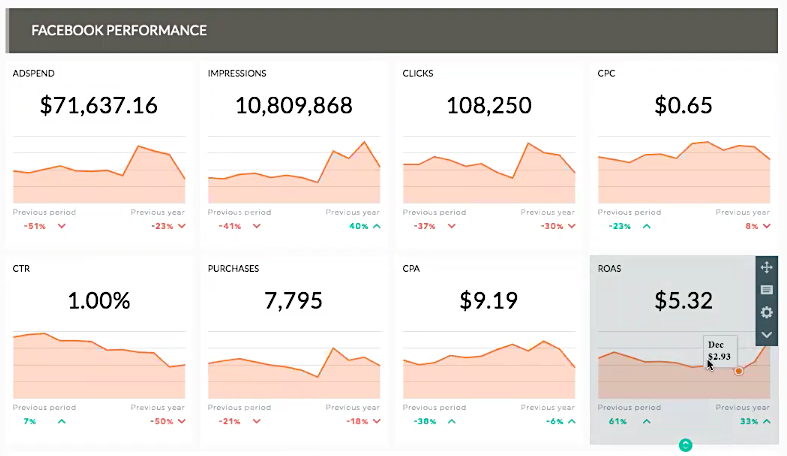Click the ADSPEND value $71,637.16
The height and width of the screenshot is (456, 787).
click(x=99, y=105)
